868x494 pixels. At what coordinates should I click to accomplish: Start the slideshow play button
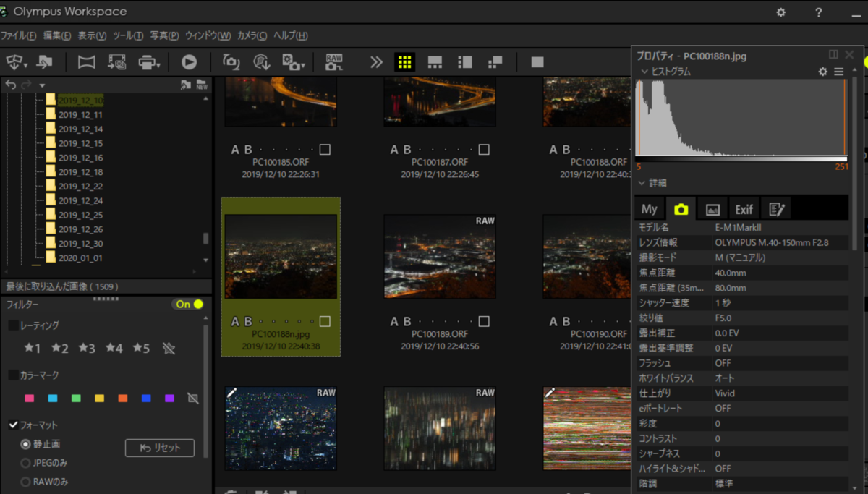pos(189,62)
